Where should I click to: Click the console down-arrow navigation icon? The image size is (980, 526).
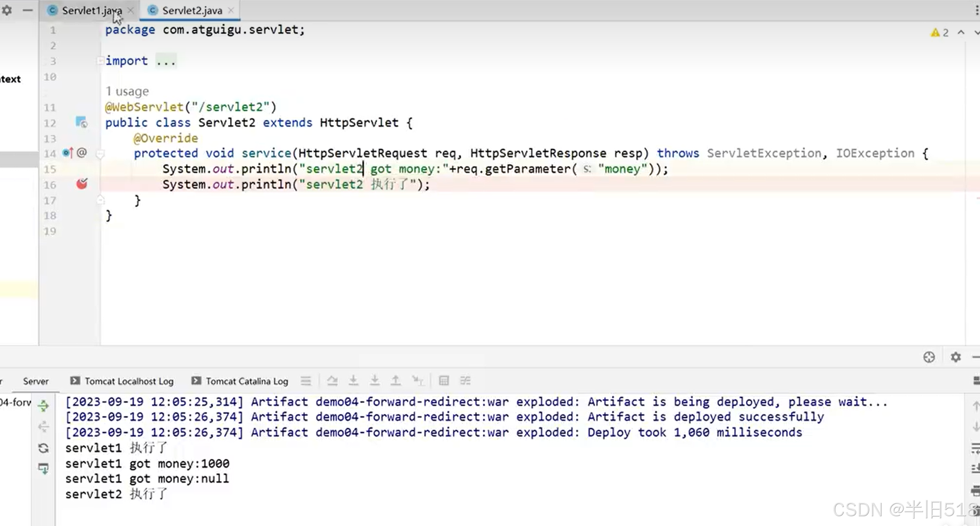pyautogui.click(x=976, y=427)
